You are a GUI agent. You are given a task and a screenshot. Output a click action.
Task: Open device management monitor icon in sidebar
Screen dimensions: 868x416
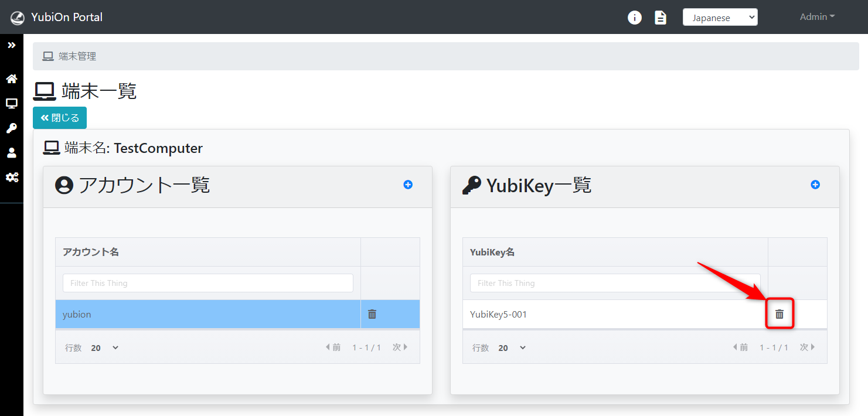pos(11,104)
